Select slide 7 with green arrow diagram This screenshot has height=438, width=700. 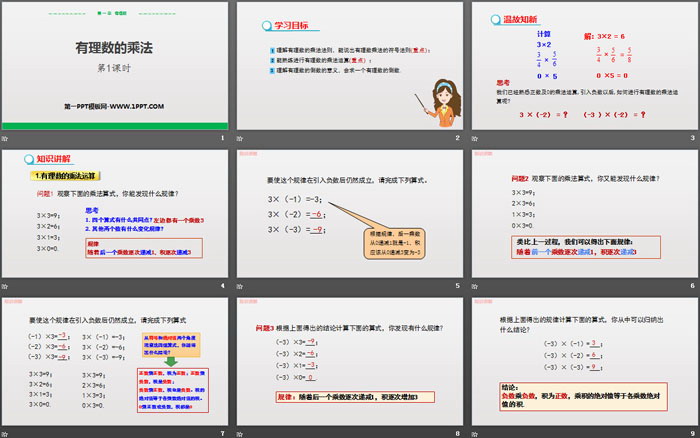click(115, 361)
